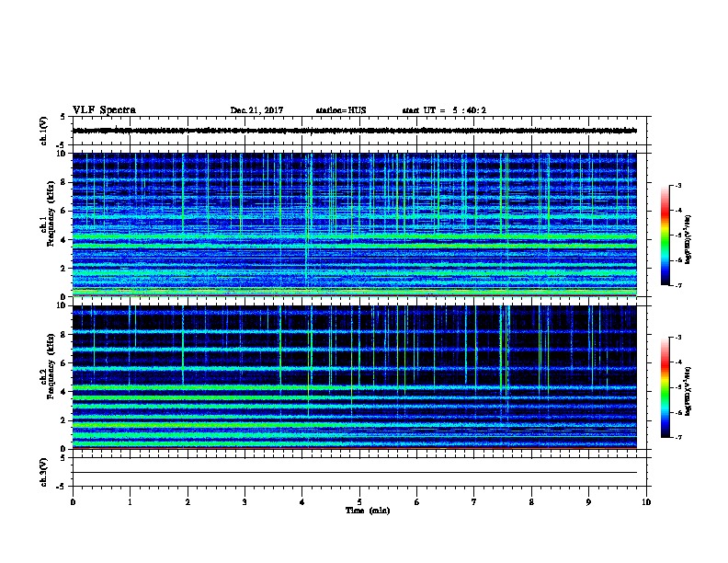This screenshot has width=728, height=563.
Task: Click time axis tick label "2"
Action: [x=188, y=502]
